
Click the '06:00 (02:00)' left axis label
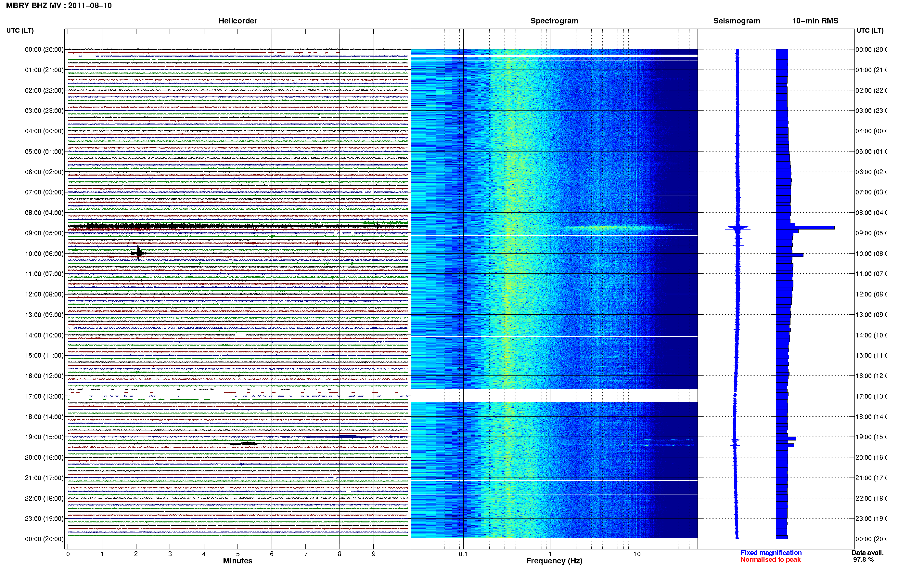point(44,172)
